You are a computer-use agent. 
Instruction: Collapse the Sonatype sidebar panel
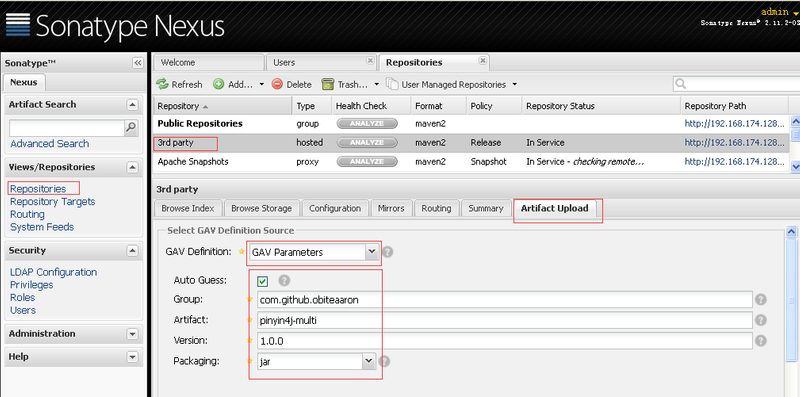(x=138, y=63)
